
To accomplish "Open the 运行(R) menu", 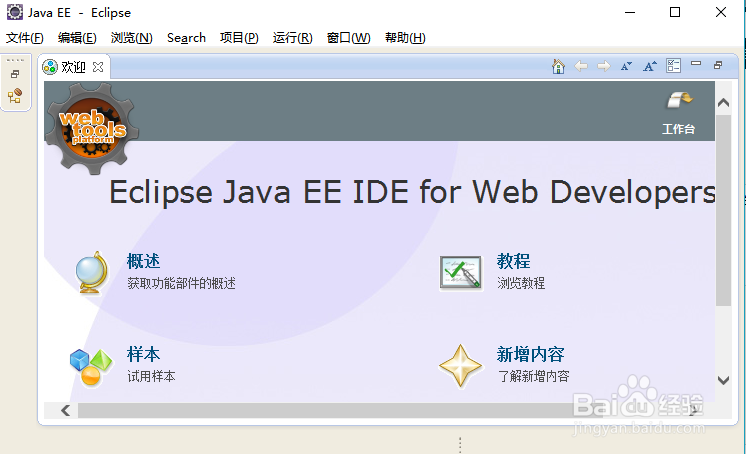I will [293, 38].
